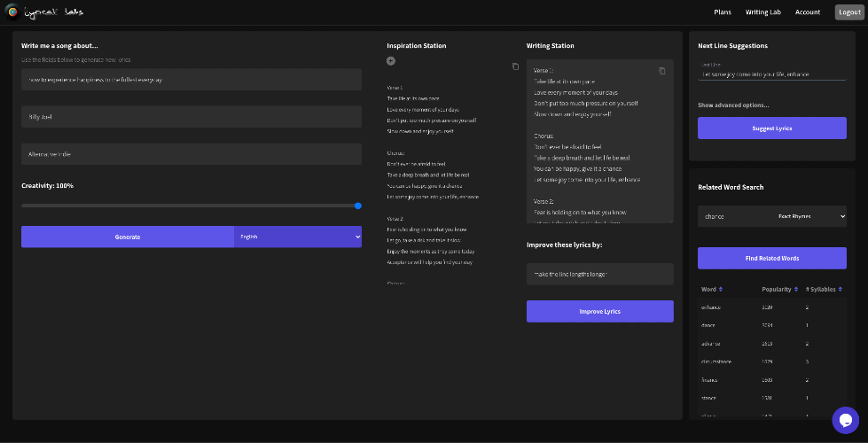This screenshot has height=443, width=868.
Task: Select the word 'dance' in table
Action: (x=708, y=325)
